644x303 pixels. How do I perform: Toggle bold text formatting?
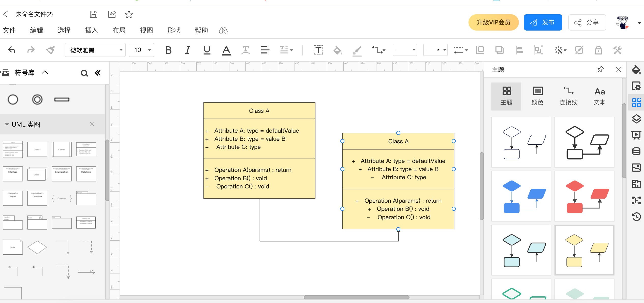point(168,50)
